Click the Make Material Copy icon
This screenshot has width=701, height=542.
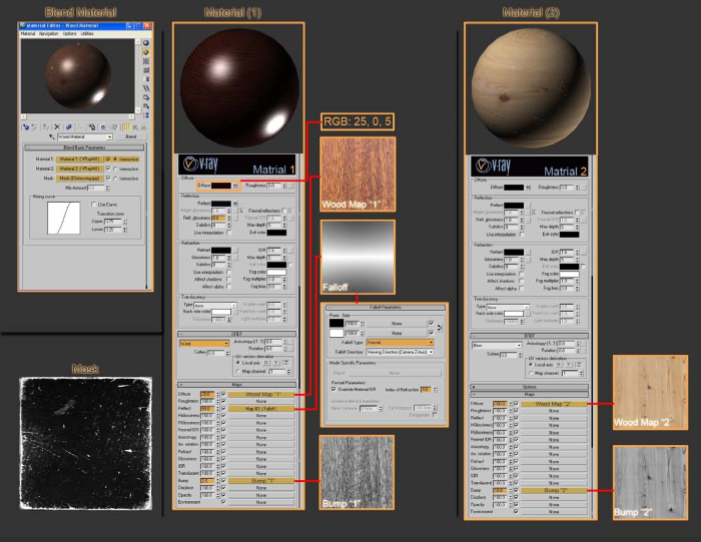coord(68,127)
